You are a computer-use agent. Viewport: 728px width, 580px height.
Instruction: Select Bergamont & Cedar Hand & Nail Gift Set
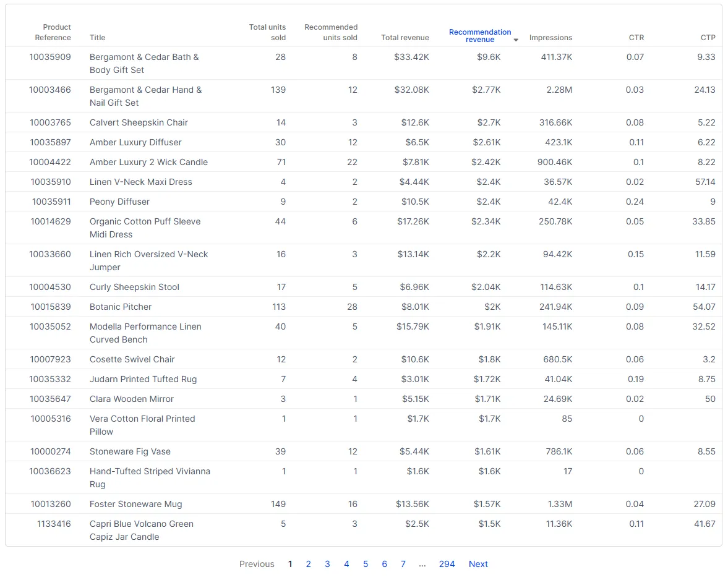click(x=145, y=96)
